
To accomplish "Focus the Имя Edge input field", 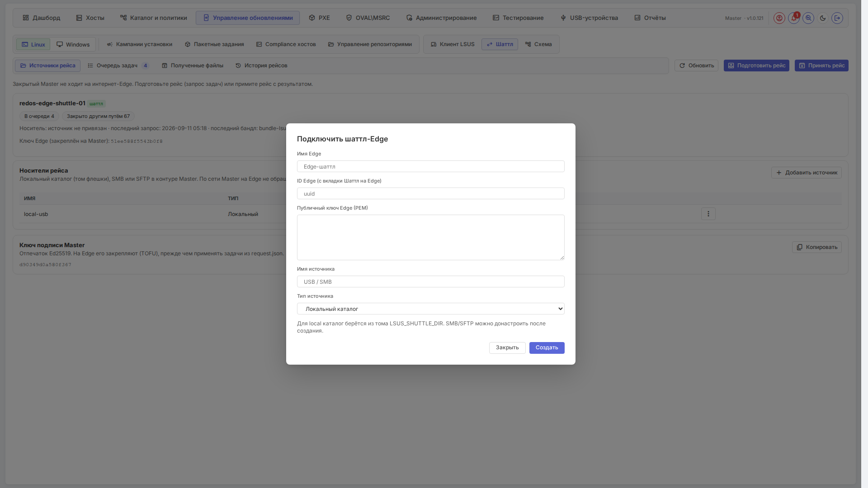I will [x=431, y=166].
